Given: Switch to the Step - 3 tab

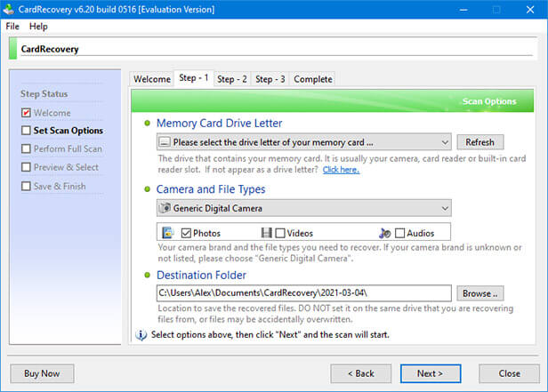Looking at the screenshot, I should point(270,79).
